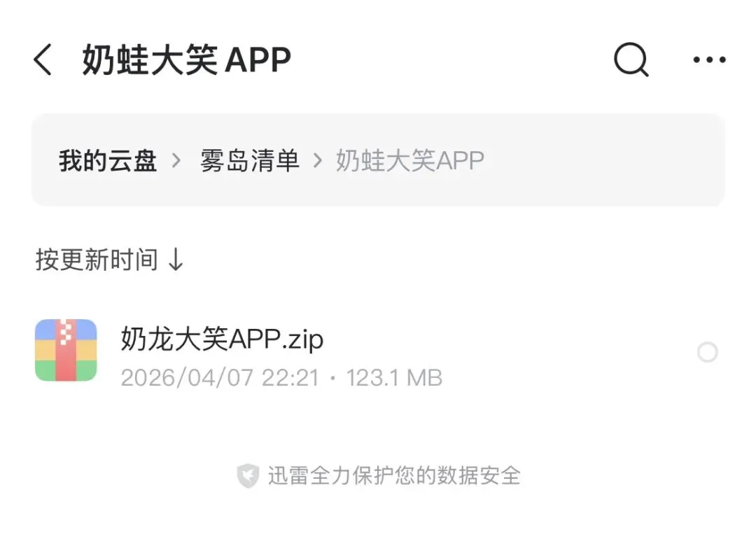Open search with the magnifier icon
The image size is (756, 555).
pos(631,59)
